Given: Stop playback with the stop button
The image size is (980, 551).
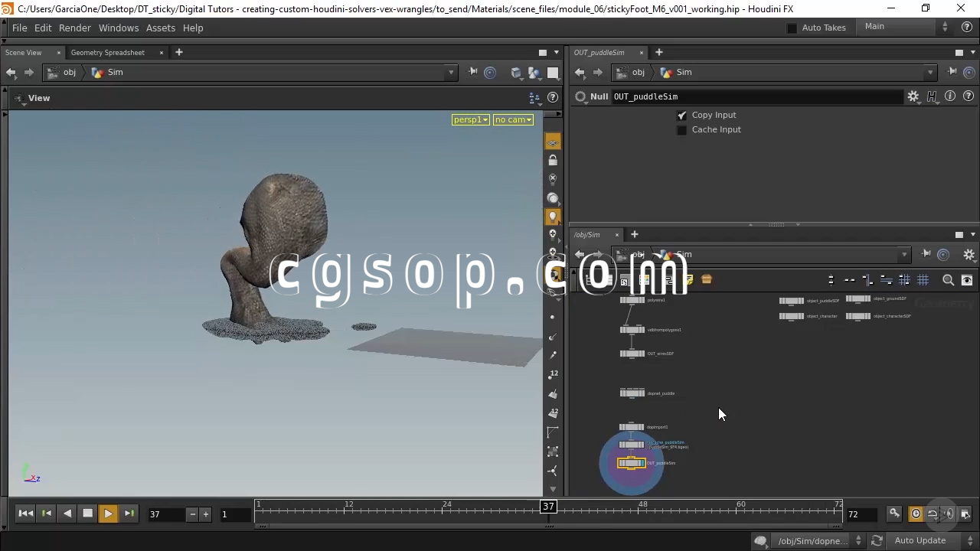Looking at the screenshot, I should tap(87, 514).
